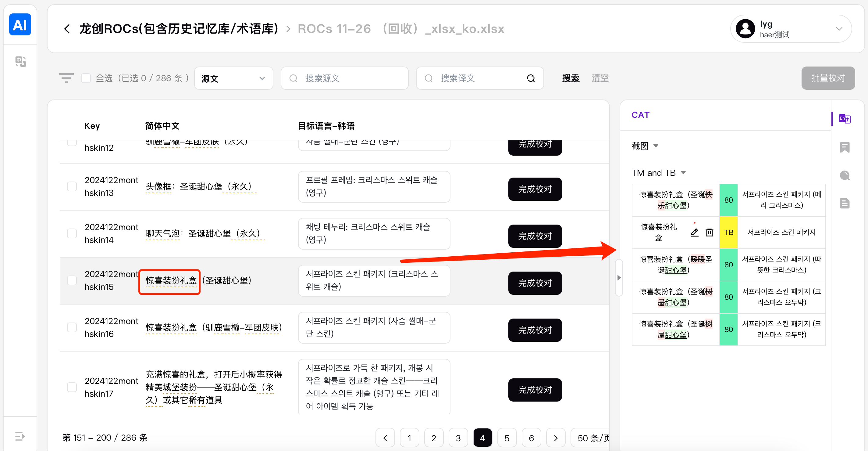The image size is (868, 451).
Task: Check the hskin15 row checkbox
Action: click(72, 280)
